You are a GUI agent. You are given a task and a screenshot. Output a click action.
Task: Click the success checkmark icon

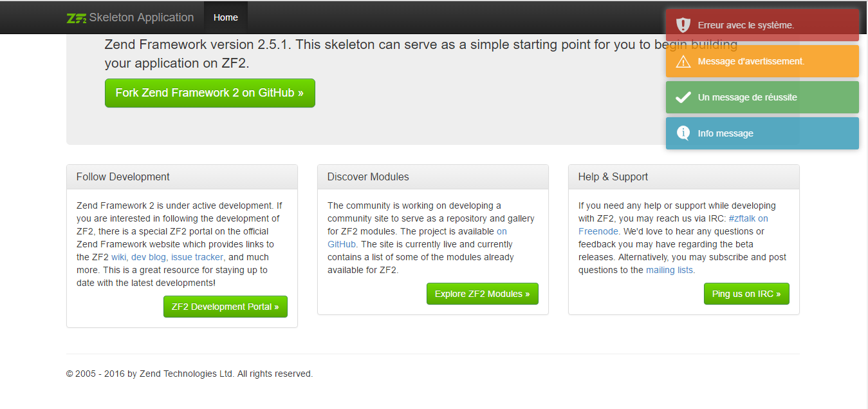(x=683, y=97)
